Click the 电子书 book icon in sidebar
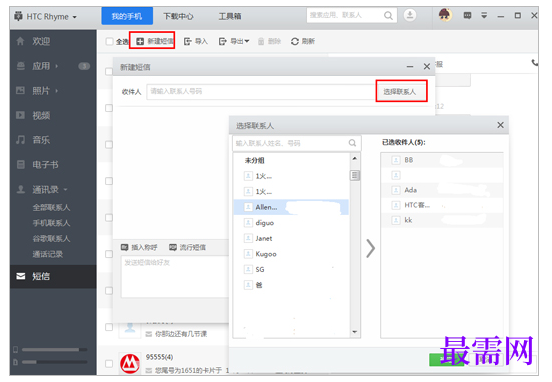 21,164
